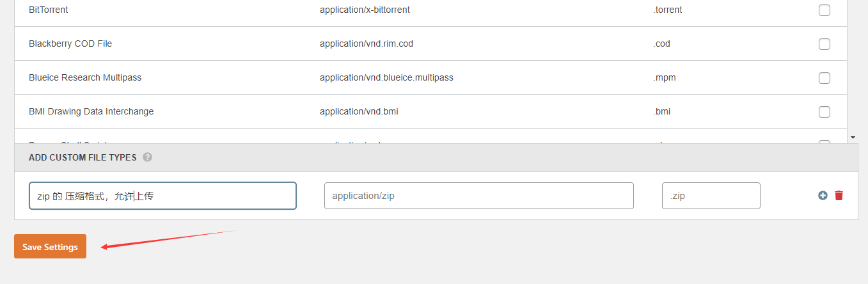
Task: Focus the custom file type description field
Action: [162, 196]
